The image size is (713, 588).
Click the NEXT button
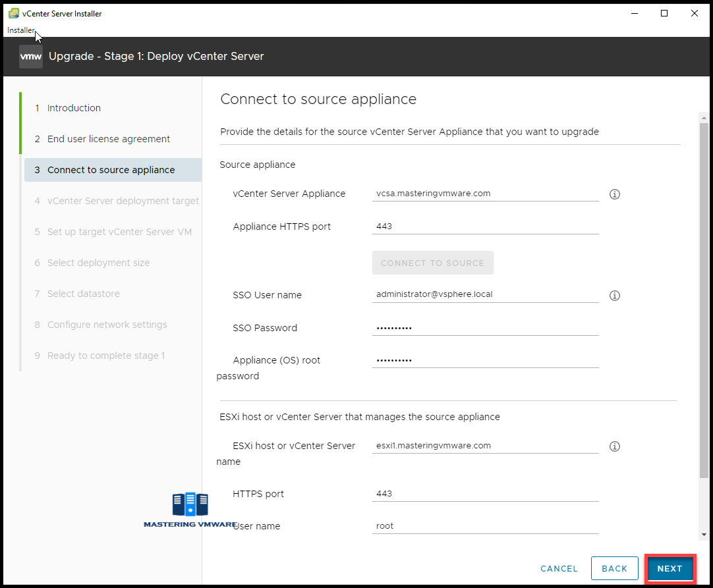[670, 568]
